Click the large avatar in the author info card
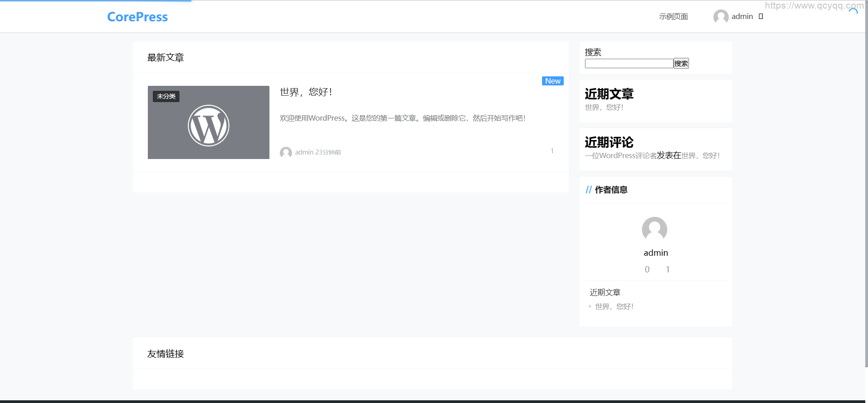Image resolution: width=868 pixels, height=403 pixels. coord(654,229)
